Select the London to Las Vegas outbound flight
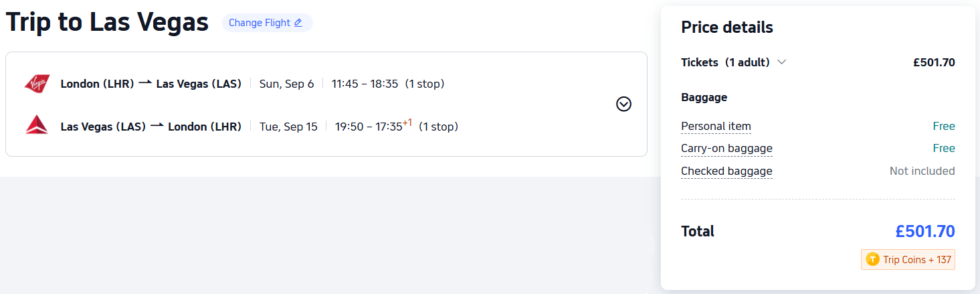The height and width of the screenshot is (294, 980). (x=151, y=84)
